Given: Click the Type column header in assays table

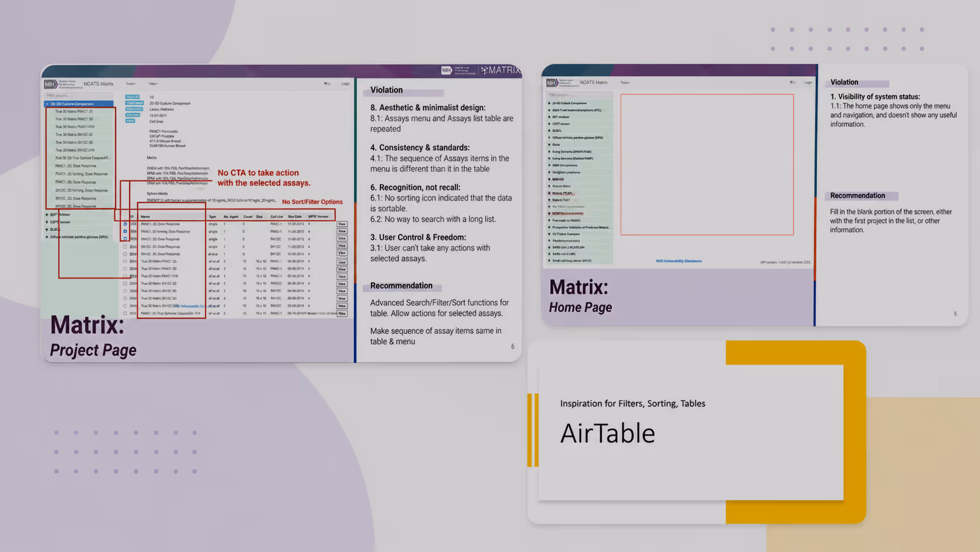Looking at the screenshot, I should tap(212, 216).
